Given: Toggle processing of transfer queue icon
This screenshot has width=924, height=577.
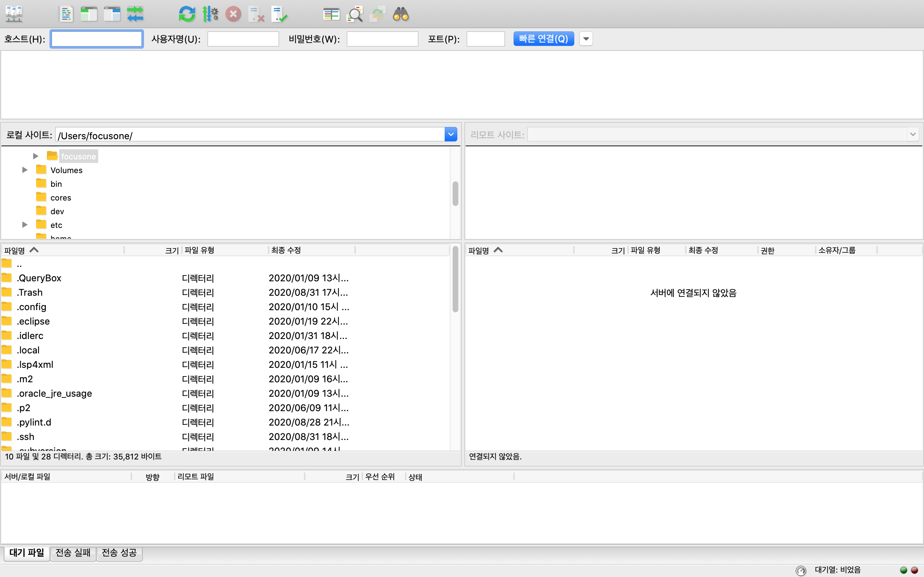Looking at the screenshot, I should click(x=210, y=14).
